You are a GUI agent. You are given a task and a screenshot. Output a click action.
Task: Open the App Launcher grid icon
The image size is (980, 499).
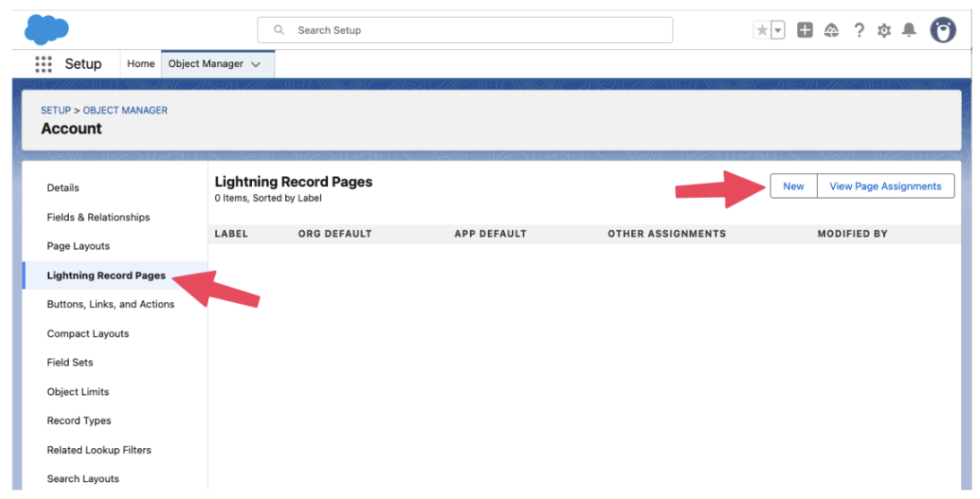pyautogui.click(x=43, y=65)
